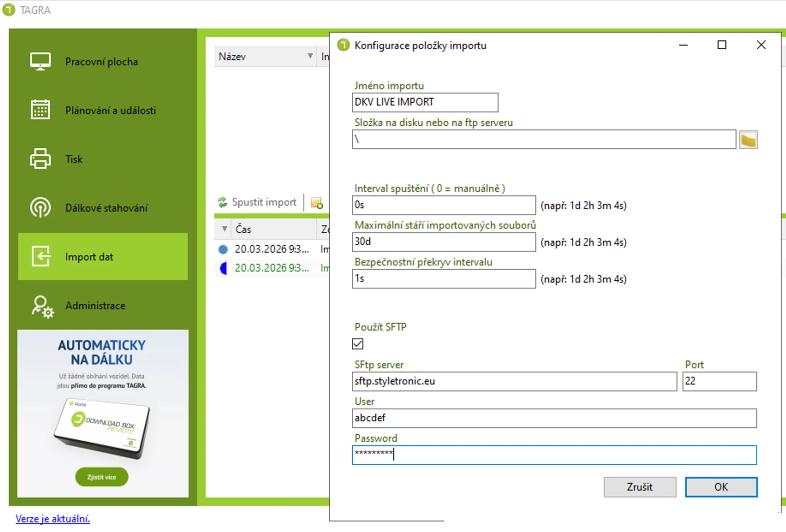Focus the User name field

[x=554, y=418]
